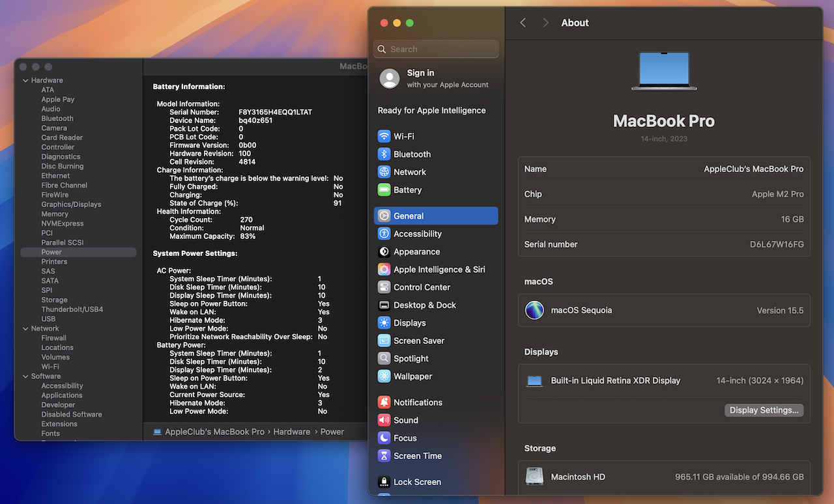834x504 pixels.
Task: Open the Appearance settings pane
Action: point(416,252)
